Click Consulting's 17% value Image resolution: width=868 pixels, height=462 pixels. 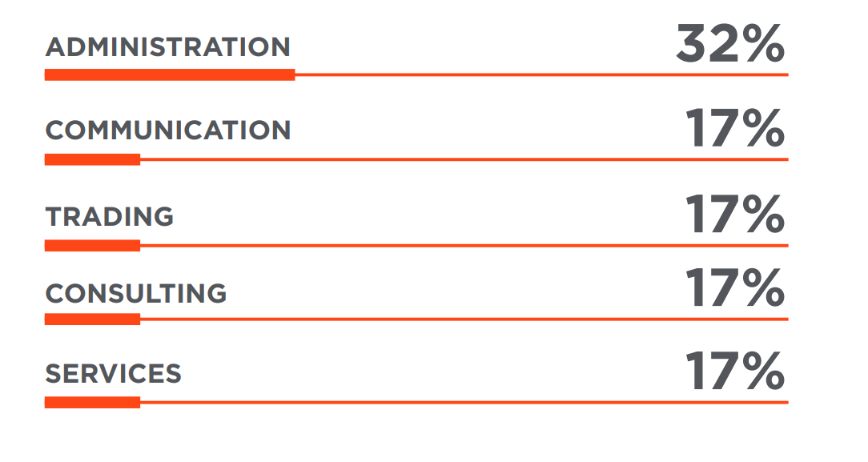(x=734, y=287)
